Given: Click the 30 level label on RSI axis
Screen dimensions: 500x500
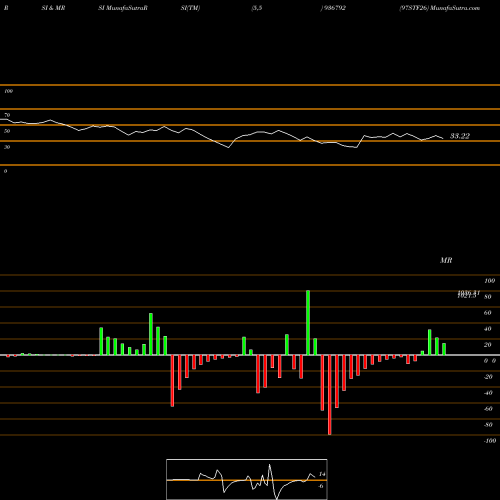Looking at the screenshot, I should 7,147.
